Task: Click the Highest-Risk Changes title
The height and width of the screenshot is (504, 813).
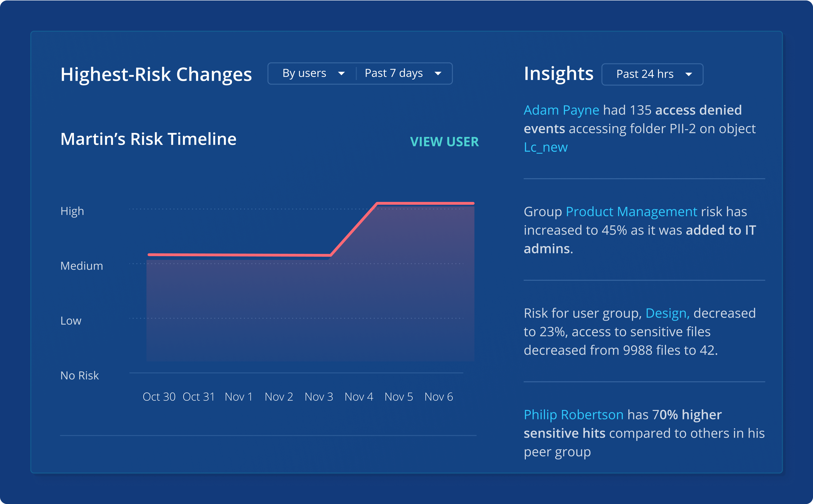Action: click(156, 74)
